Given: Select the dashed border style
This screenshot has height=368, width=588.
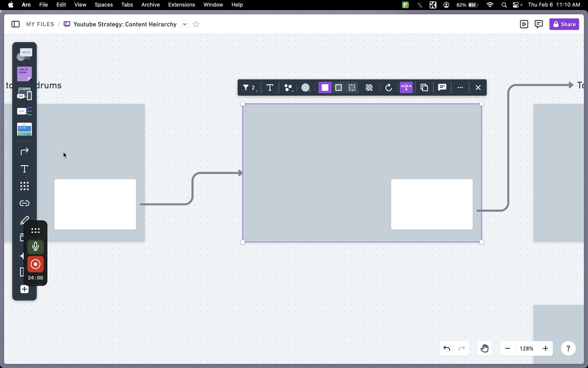Looking at the screenshot, I should [352, 88].
